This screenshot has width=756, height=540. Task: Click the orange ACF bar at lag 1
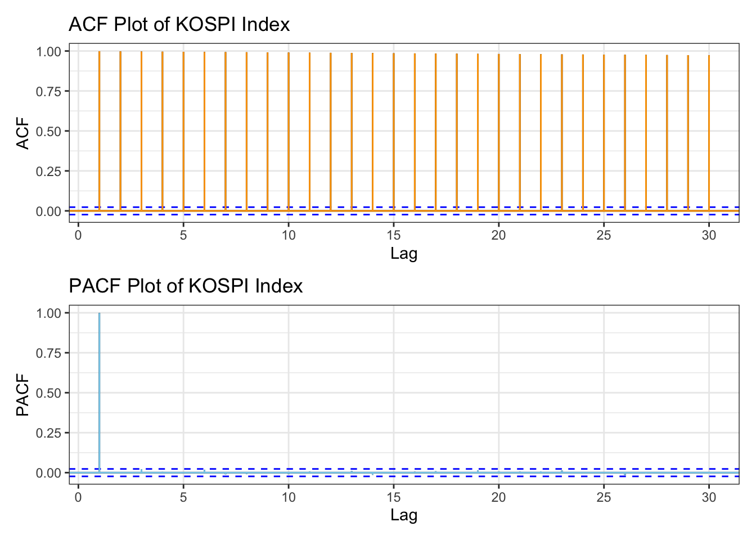click(100, 130)
